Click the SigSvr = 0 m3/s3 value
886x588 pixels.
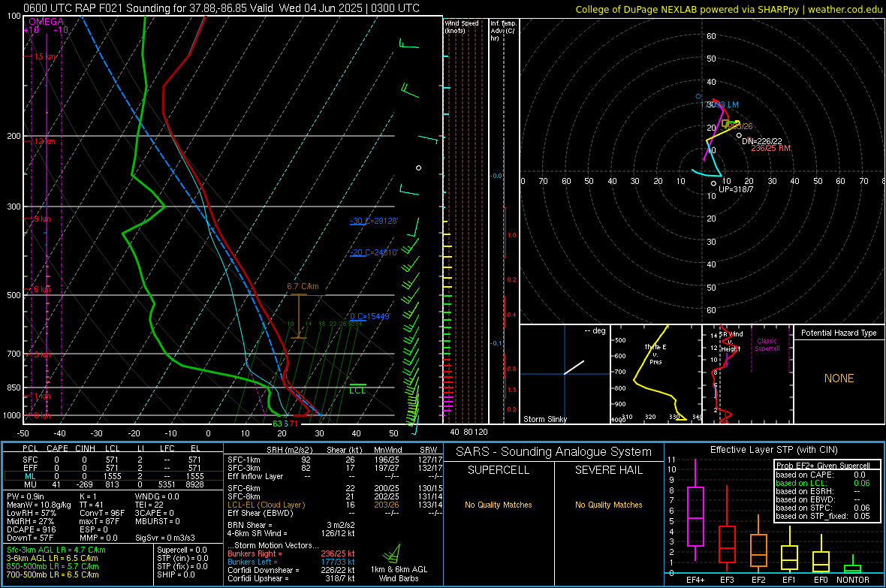[165, 538]
